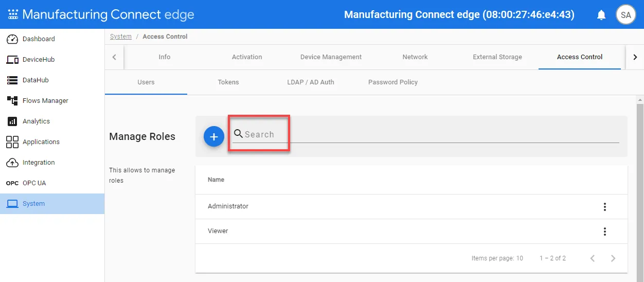Click the Name column header
The image size is (644, 282).
pyautogui.click(x=216, y=180)
